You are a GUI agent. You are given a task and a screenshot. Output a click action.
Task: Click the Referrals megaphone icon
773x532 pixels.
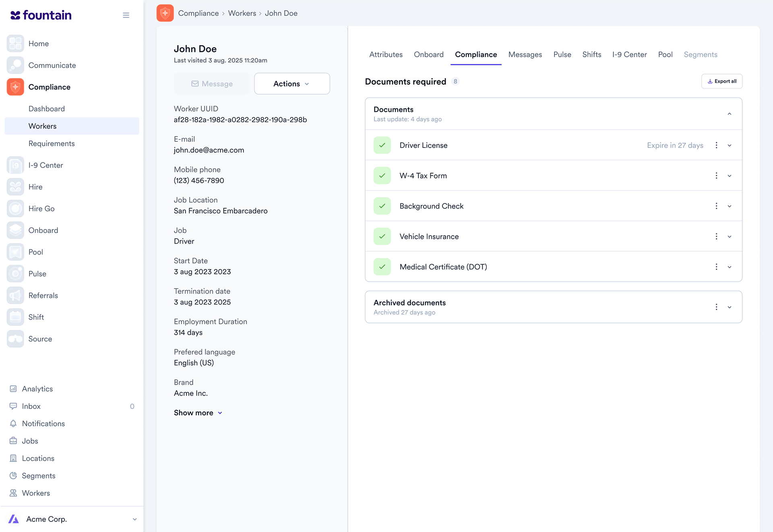pos(15,296)
